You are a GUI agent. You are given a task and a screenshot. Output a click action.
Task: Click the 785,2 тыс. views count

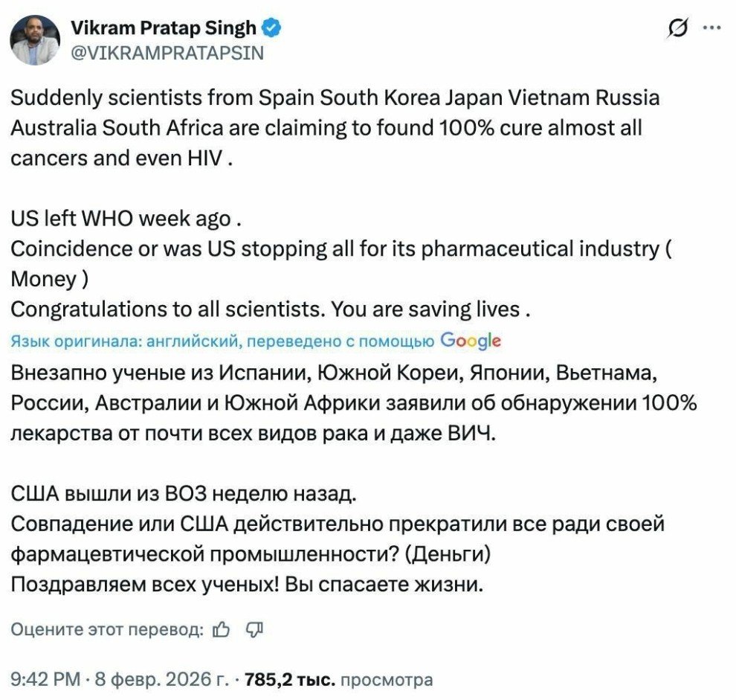pos(289,679)
